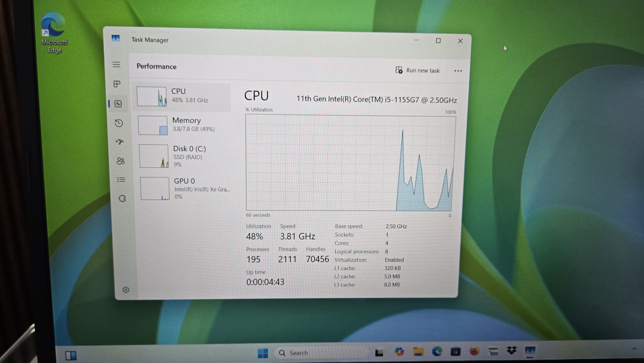Open the App history page icon
Viewport: 644px width, 363px height.
(119, 123)
